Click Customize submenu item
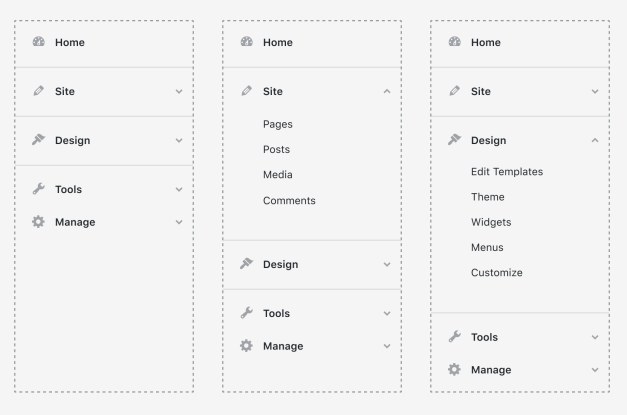The height and width of the screenshot is (415, 627). pos(496,272)
